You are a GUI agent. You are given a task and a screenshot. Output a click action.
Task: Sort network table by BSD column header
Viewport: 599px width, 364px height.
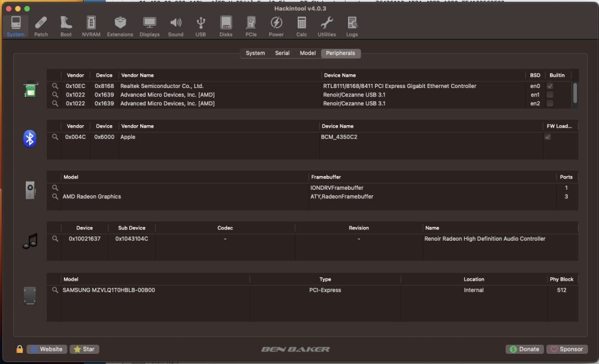pyautogui.click(x=535, y=75)
